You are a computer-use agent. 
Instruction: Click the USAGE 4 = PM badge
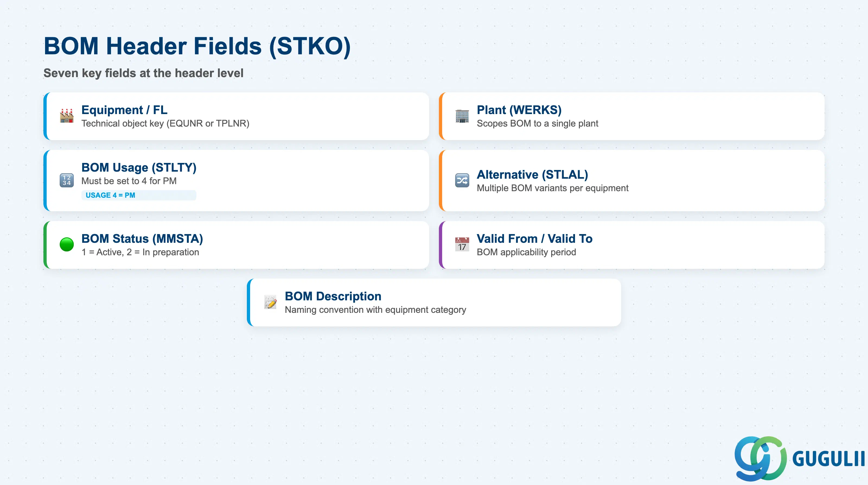139,195
